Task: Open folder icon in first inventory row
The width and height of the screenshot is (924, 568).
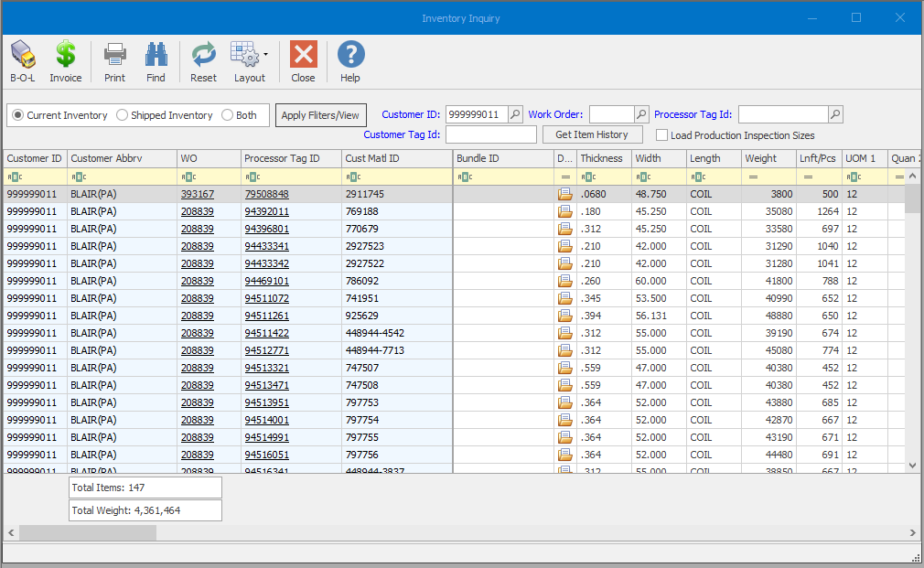Action: pos(565,194)
